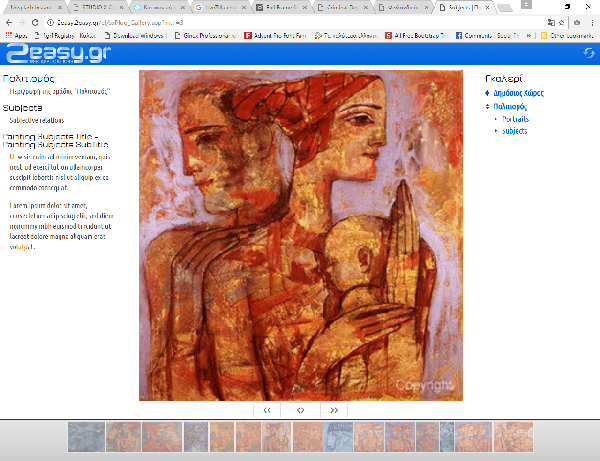The width and height of the screenshot is (600, 461).
Task: Click the sync icon in the blue header
Action: [x=589, y=53]
